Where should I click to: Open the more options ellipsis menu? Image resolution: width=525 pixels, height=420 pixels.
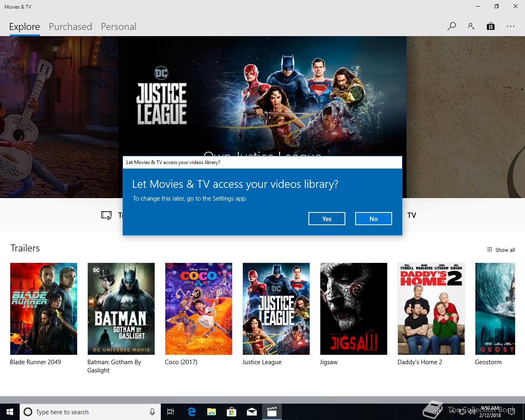510,26
